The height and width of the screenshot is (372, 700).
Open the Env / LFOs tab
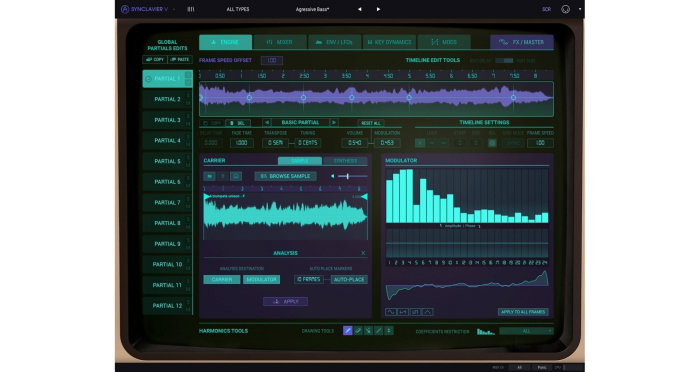pyautogui.click(x=334, y=42)
